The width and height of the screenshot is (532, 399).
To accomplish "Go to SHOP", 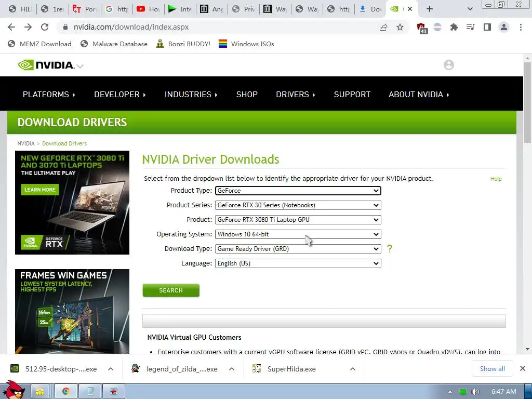I will tap(247, 95).
